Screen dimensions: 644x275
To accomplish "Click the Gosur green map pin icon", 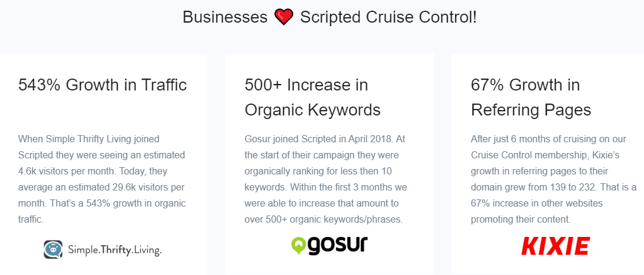I will (x=298, y=246).
